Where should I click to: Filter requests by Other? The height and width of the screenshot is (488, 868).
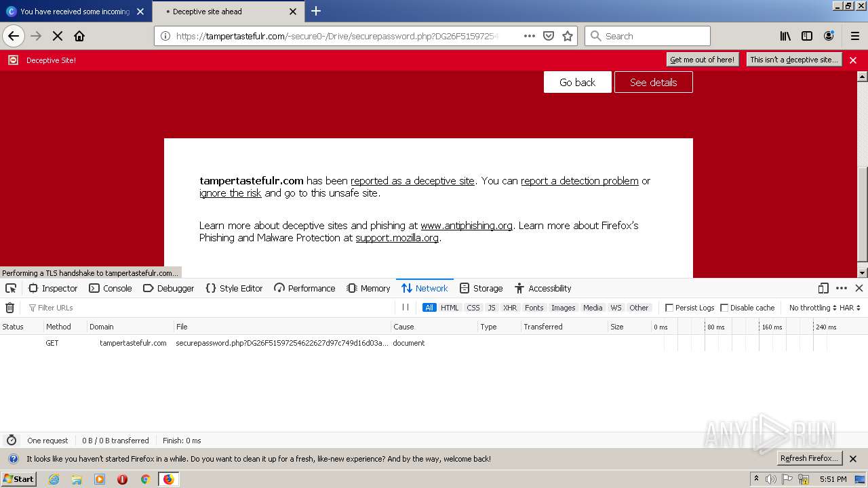[639, 308]
